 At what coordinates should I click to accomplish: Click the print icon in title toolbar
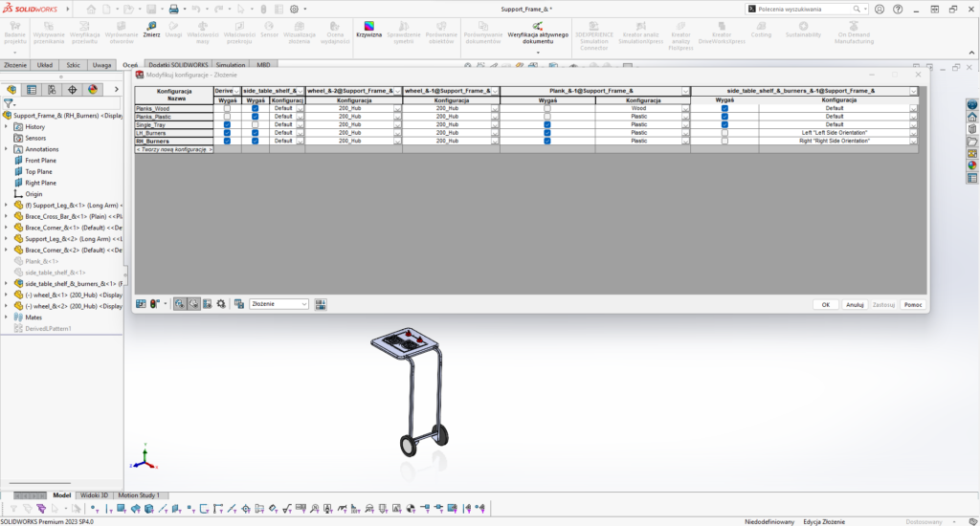[173, 9]
